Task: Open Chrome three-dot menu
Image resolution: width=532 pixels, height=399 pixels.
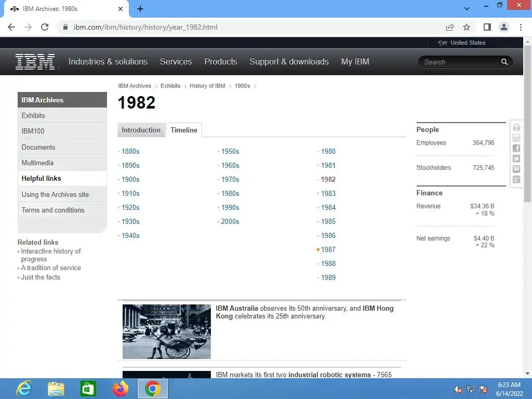Action: 521,27
